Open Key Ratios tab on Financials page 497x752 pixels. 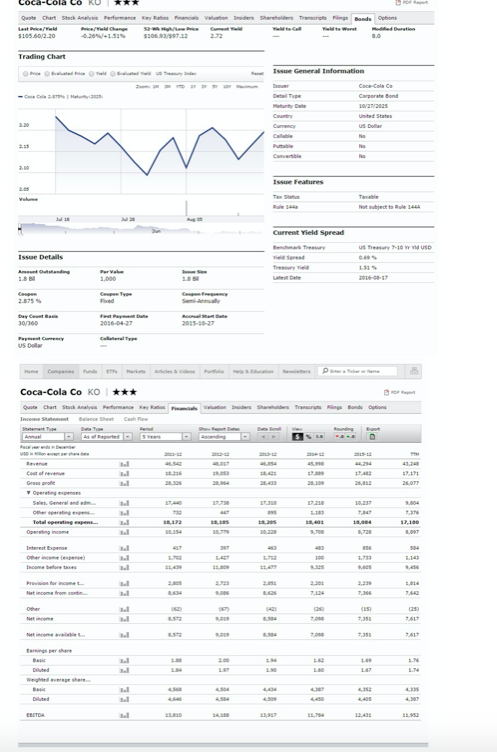point(152,407)
